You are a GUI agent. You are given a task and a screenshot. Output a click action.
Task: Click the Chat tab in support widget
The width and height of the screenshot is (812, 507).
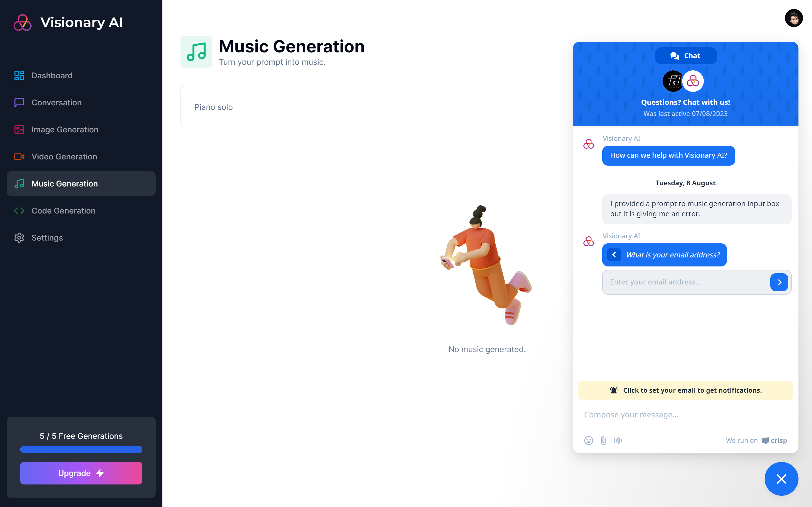[x=685, y=55]
